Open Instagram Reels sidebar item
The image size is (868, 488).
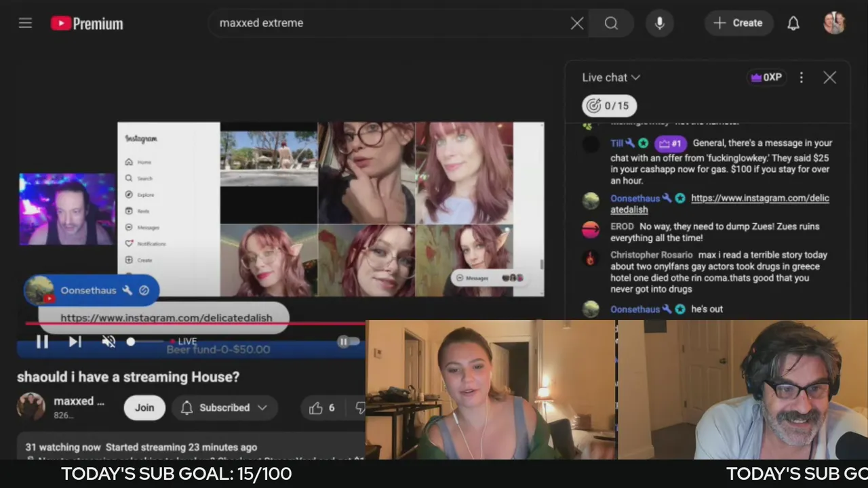point(137,211)
